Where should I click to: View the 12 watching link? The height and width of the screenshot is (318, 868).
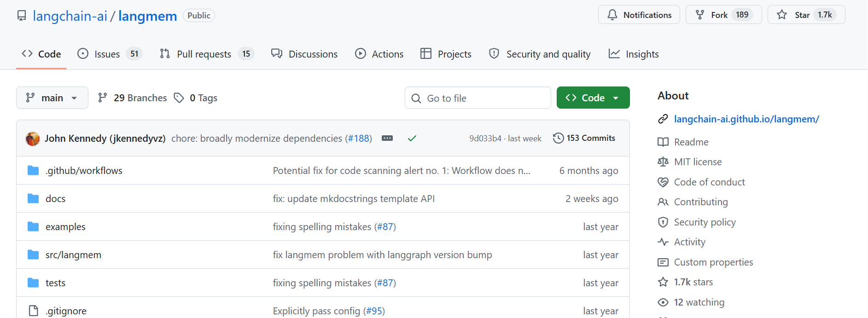pyautogui.click(x=691, y=302)
